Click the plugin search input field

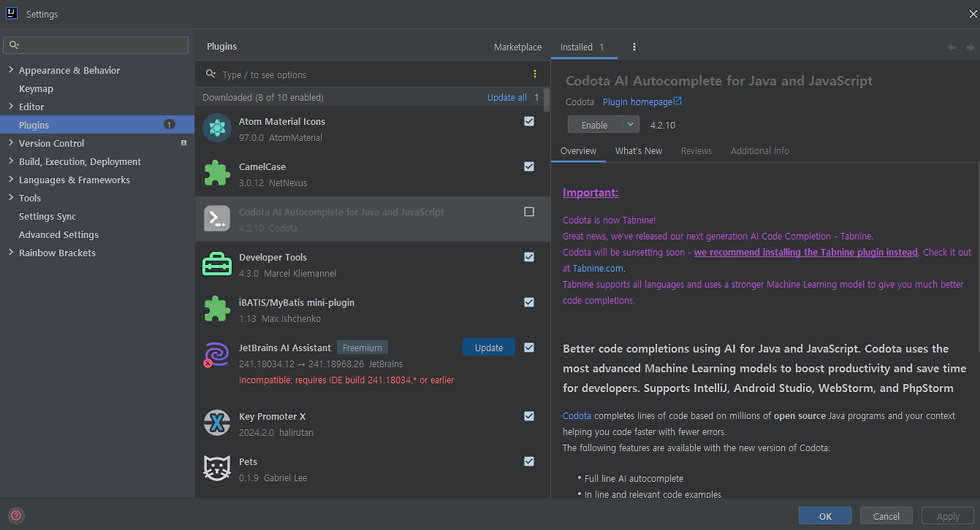(374, 74)
